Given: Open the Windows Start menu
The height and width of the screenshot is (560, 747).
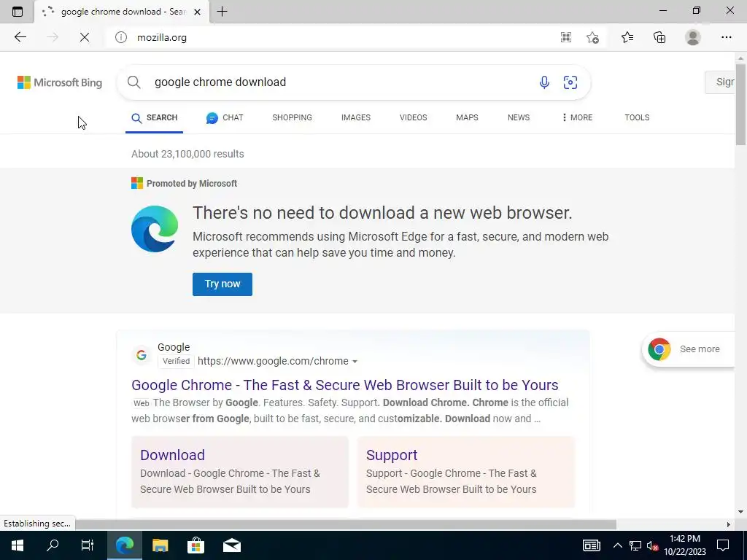Looking at the screenshot, I should pos(18,545).
